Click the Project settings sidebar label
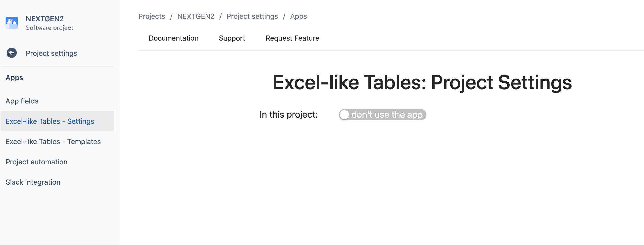The image size is (644, 245). 51,53
